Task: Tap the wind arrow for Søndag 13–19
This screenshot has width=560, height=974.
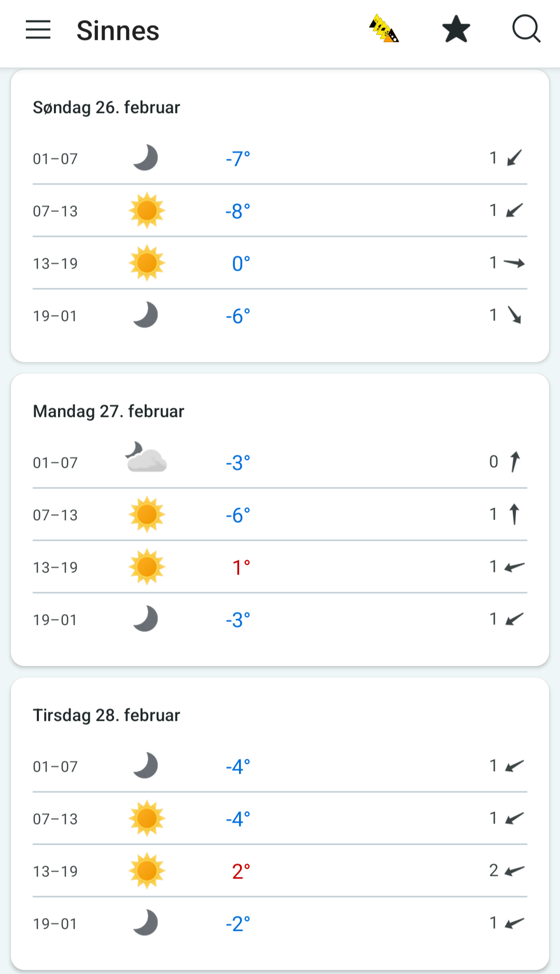Action: click(x=514, y=263)
